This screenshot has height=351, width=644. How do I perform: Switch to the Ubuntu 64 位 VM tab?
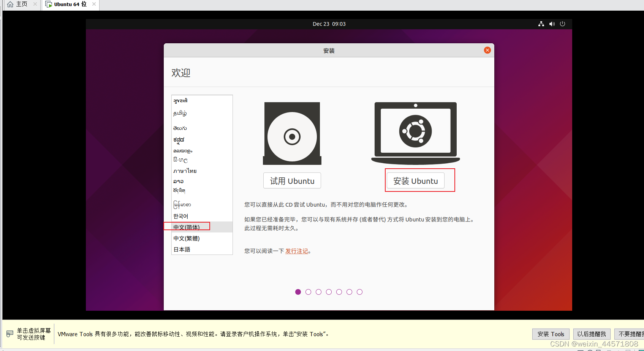click(70, 4)
